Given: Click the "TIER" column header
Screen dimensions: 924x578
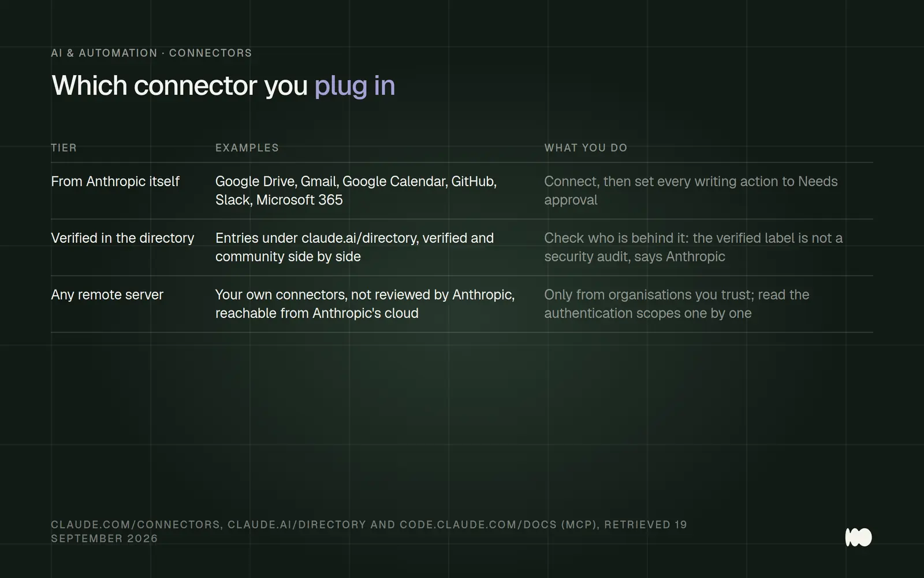Looking at the screenshot, I should (64, 148).
